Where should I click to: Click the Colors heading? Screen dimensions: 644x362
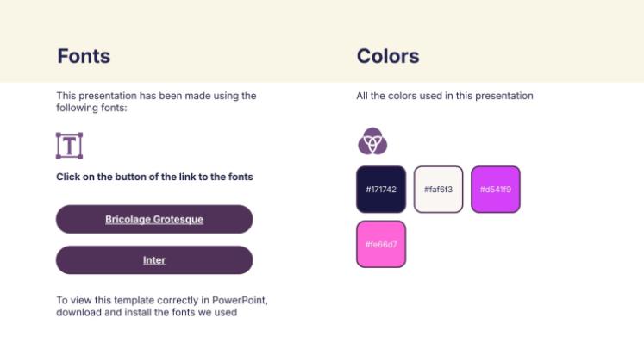click(x=388, y=56)
